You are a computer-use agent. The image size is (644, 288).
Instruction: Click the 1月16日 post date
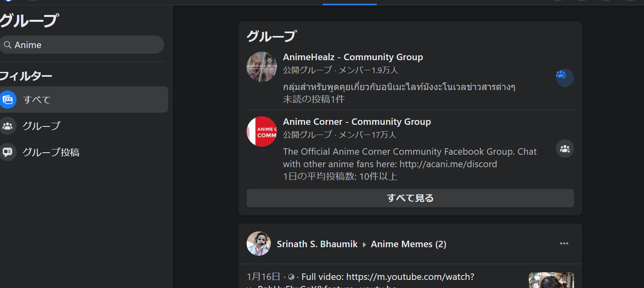pyautogui.click(x=264, y=277)
